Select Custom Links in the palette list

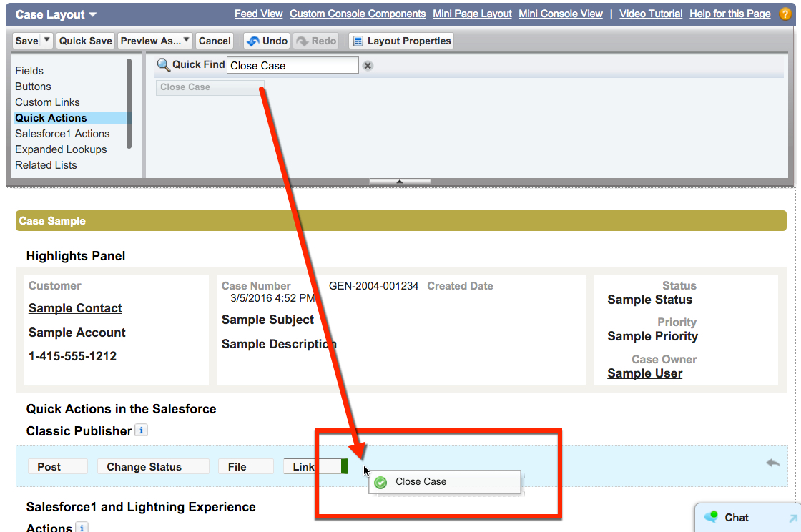[47, 102]
